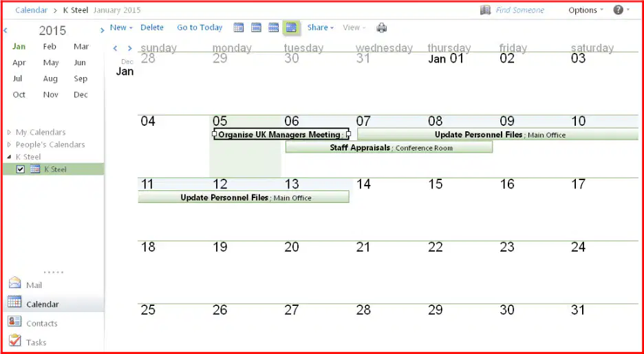
Task: Select Jul in the month picker
Action: coord(17,78)
